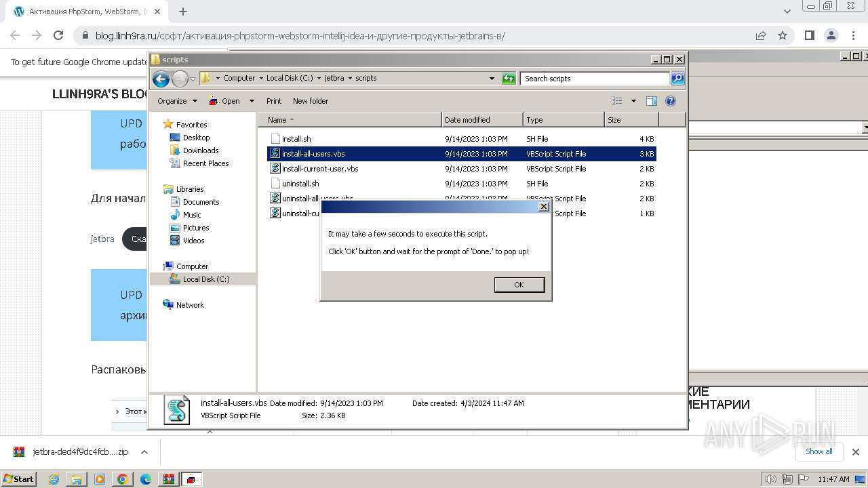868x488 pixels.
Task: Click Explorer back navigation arrow
Action: point(161,79)
